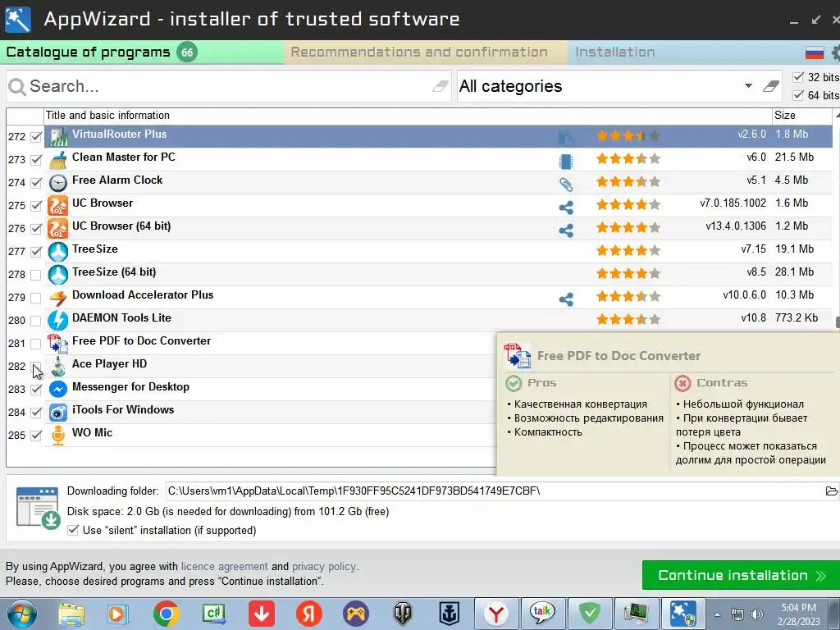Screen dimensions: 840x630
Task: Open settings gear icon at top right
Action: [835, 52]
